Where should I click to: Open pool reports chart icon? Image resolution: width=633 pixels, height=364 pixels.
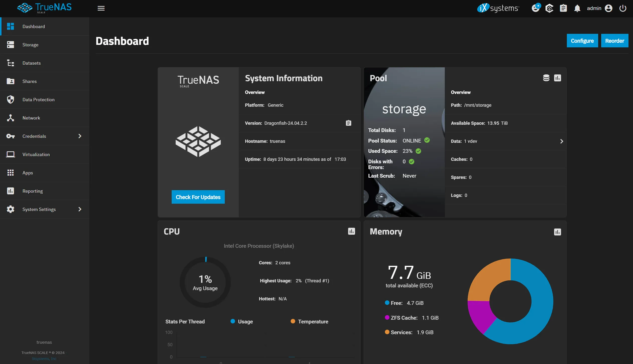tap(557, 78)
